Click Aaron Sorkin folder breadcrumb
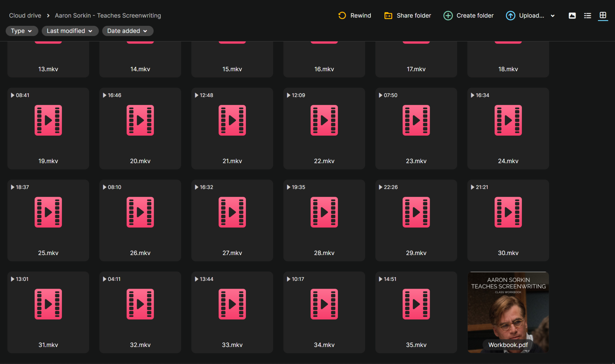Screen dimensions: 615x364 108,15
